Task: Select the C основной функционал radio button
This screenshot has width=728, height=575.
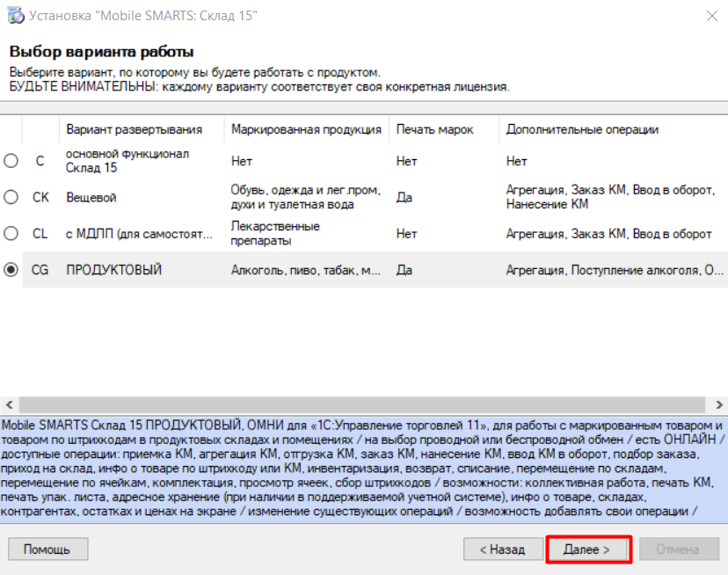Action: [11, 161]
